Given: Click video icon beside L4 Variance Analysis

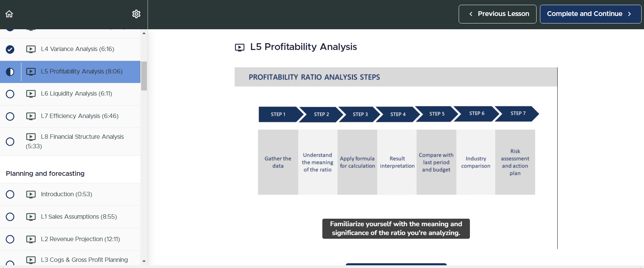Looking at the screenshot, I should click(x=31, y=49).
